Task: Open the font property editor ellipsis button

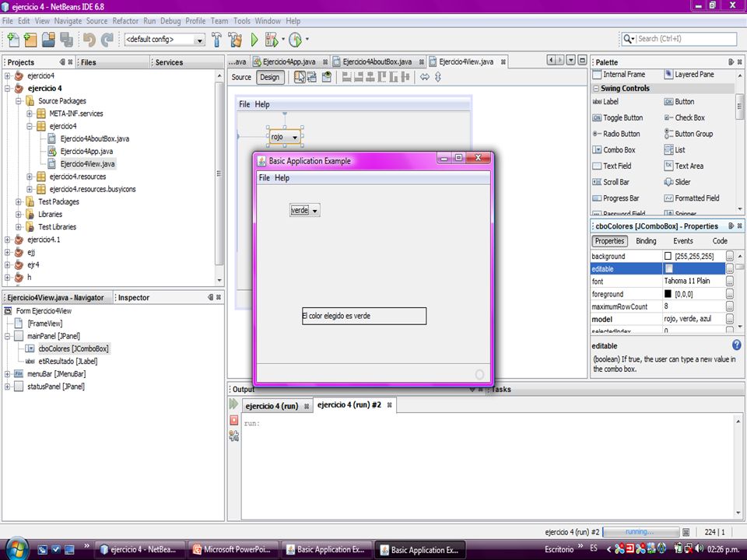Action: click(729, 281)
